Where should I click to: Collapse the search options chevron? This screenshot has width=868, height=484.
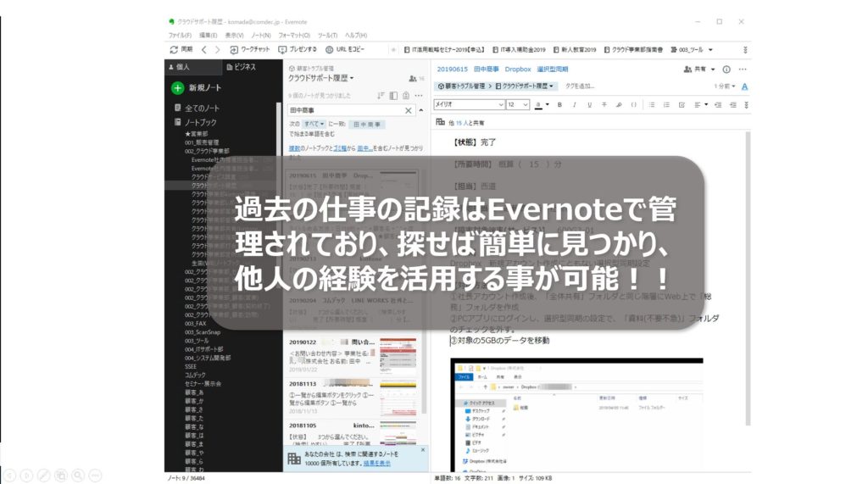coord(421,110)
